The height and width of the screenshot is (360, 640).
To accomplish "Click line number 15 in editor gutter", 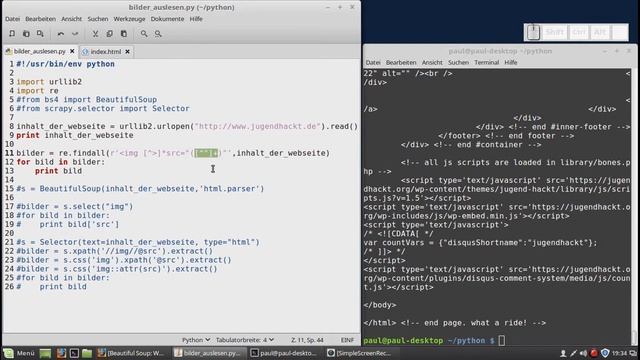I will 9,189.
